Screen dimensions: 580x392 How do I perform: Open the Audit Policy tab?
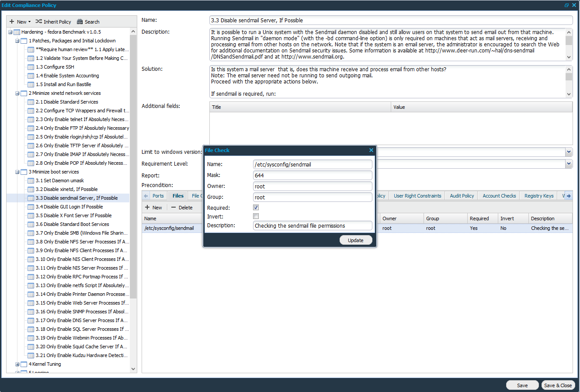pos(461,195)
